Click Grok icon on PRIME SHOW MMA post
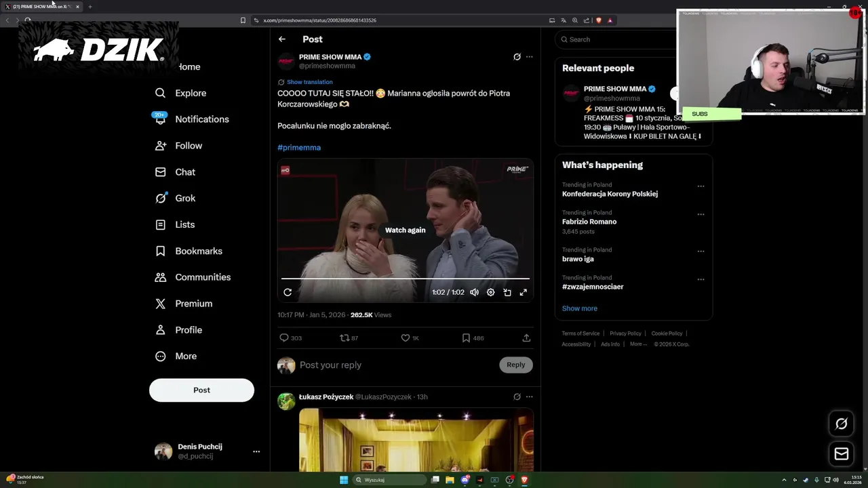 coord(517,57)
